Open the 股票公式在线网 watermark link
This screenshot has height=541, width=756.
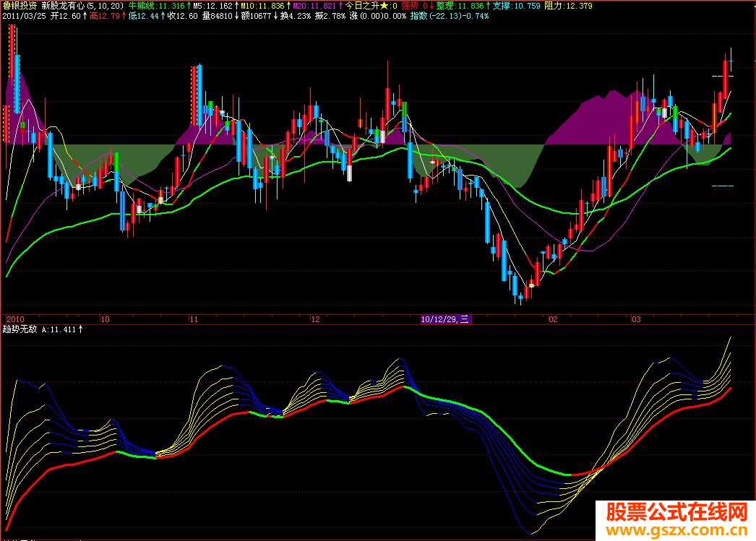pyautogui.click(x=676, y=511)
